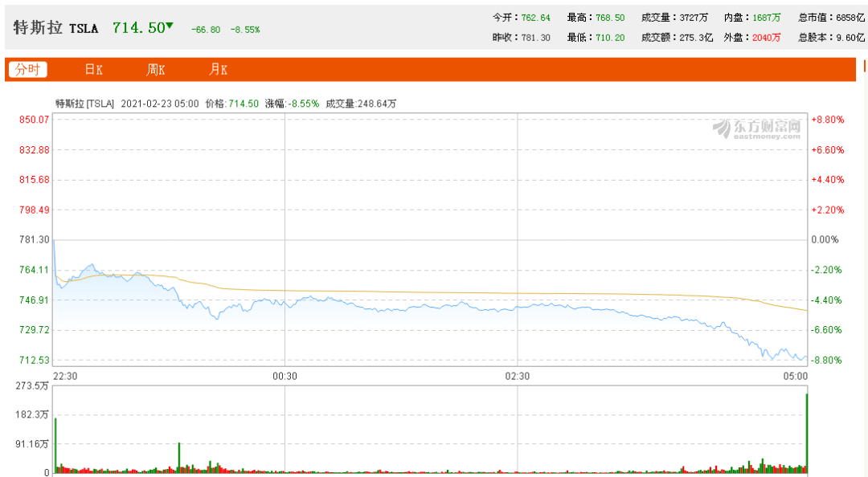This screenshot has width=868, height=477.
Task: Click the 昨收 value 781.30
Action: [536, 38]
